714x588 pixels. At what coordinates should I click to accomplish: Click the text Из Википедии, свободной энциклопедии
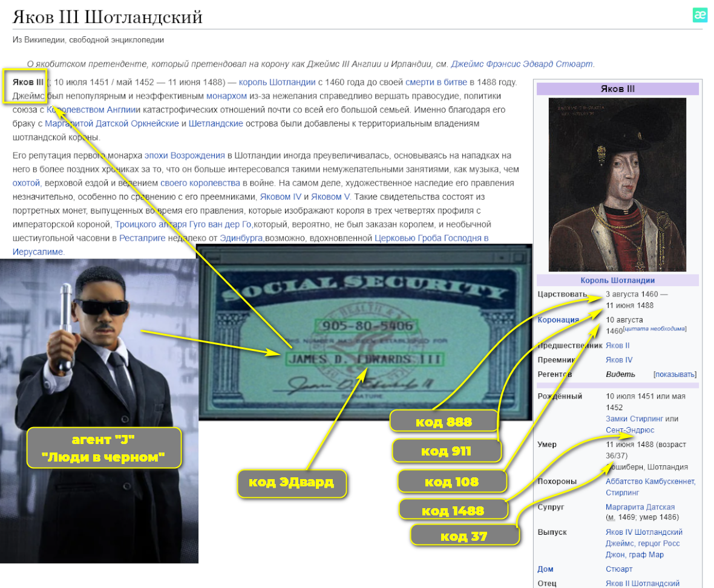(88, 40)
